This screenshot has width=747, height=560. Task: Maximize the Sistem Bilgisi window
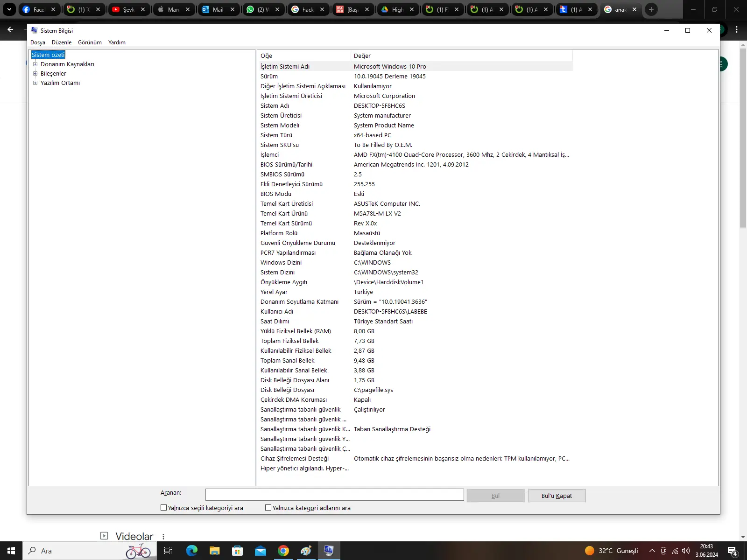point(688,30)
